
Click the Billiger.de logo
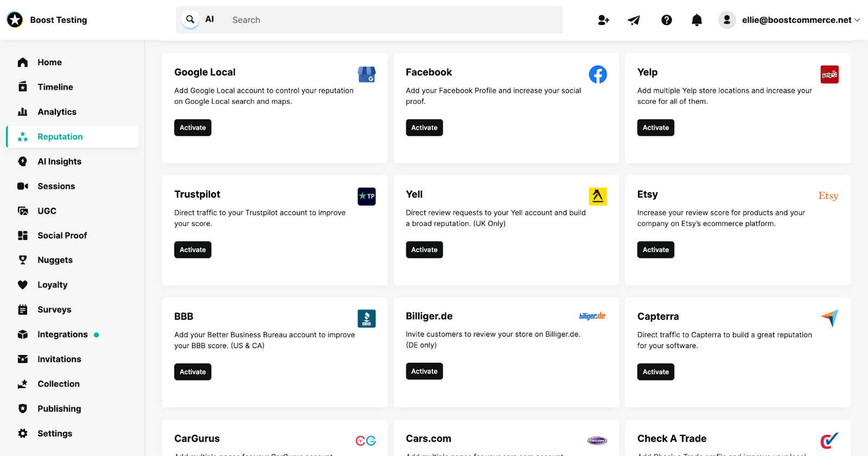point(592,316)
